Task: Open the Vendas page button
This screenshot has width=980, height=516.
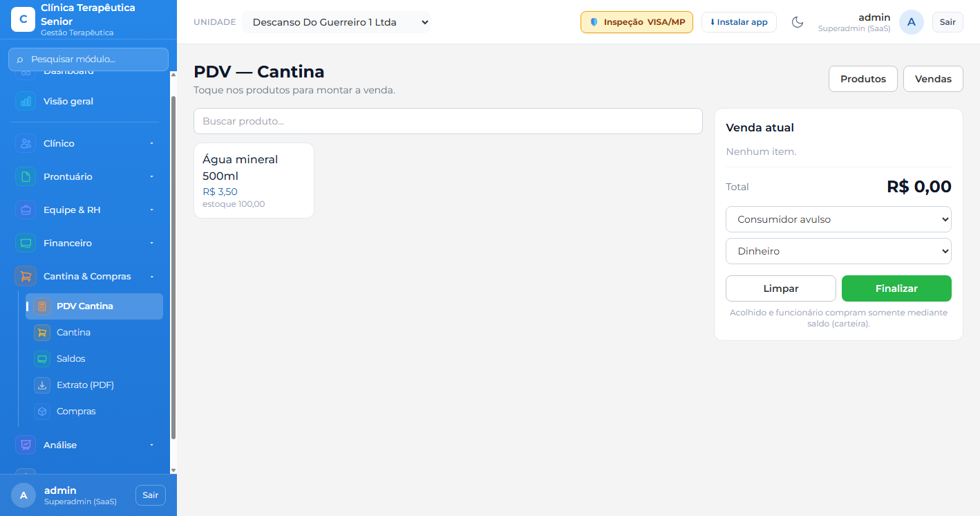Action: 933,79
